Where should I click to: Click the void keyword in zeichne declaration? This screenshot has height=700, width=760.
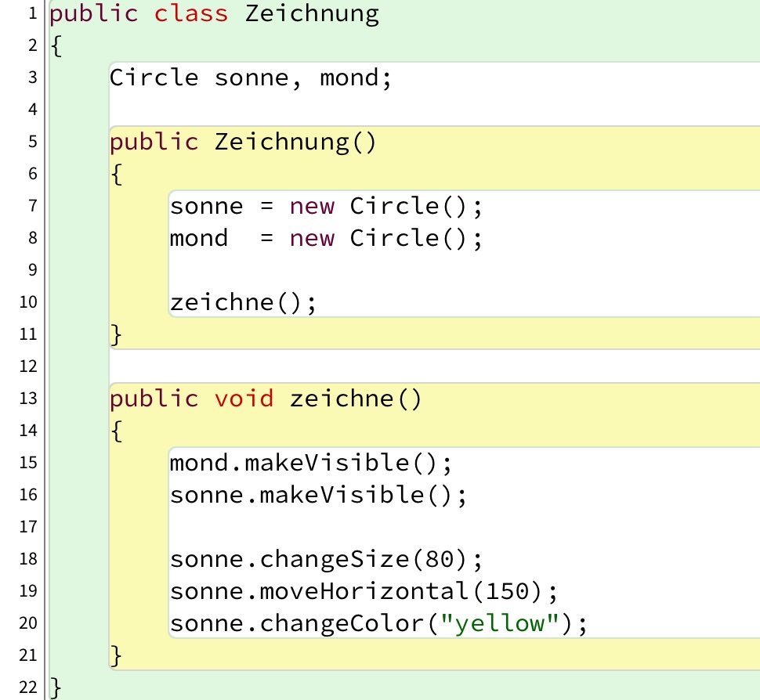pyautogui.click(x=244, y=399)
